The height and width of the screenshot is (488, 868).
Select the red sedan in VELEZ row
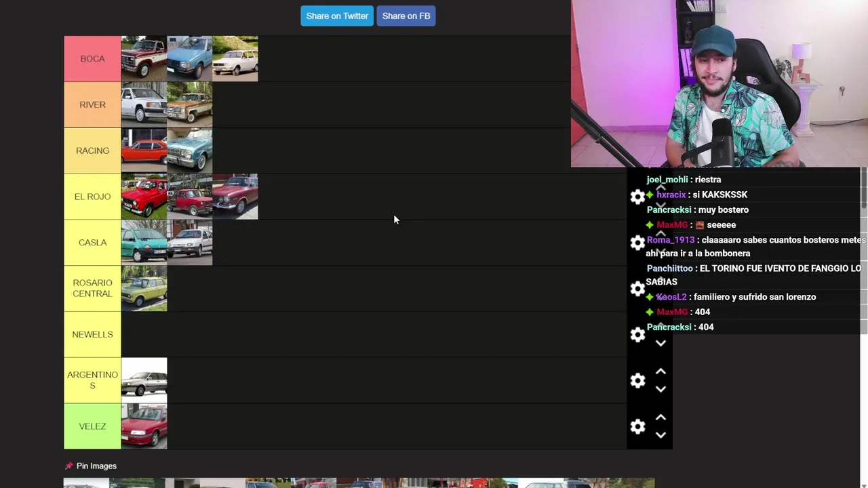click(144, 426)
